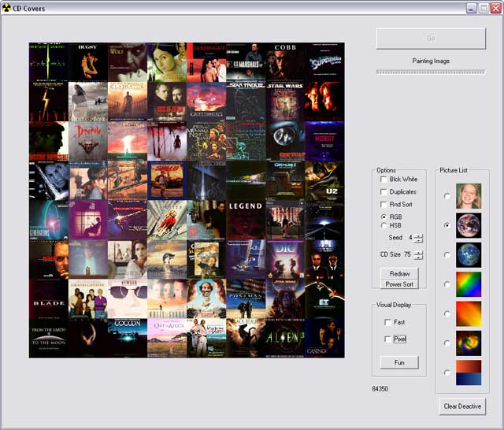Click the Redraw button
Screen dimensions: 504x430
399,274
